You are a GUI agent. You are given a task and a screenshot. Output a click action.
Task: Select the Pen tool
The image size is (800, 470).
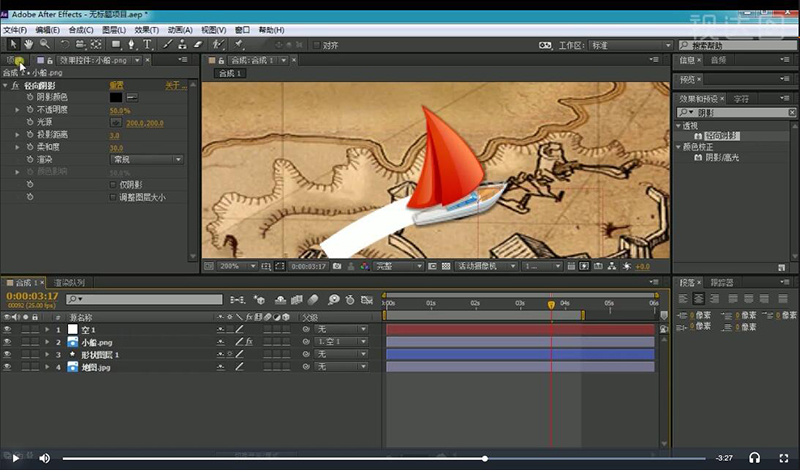tap(130, 44)
